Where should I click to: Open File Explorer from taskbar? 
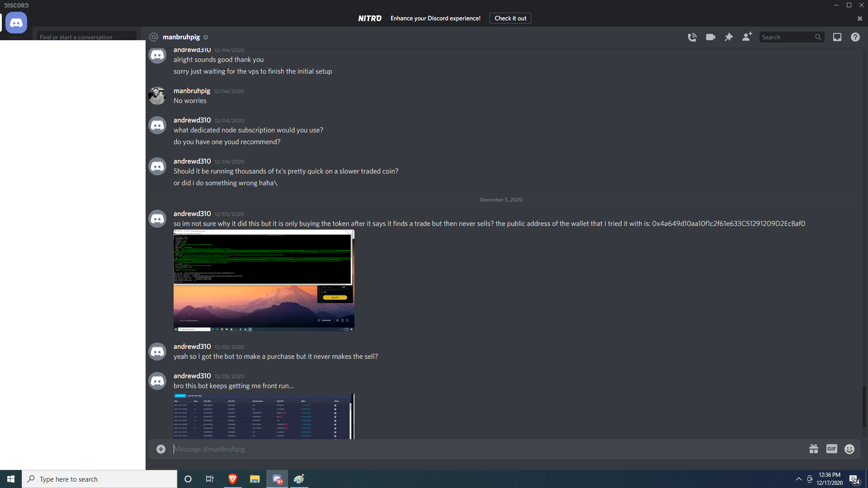click(255, 479)
